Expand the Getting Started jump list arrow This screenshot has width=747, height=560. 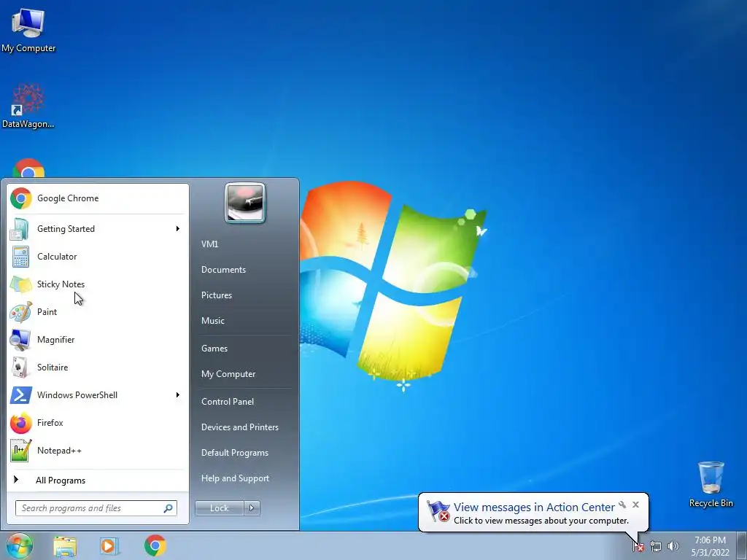tap(178, 229)
